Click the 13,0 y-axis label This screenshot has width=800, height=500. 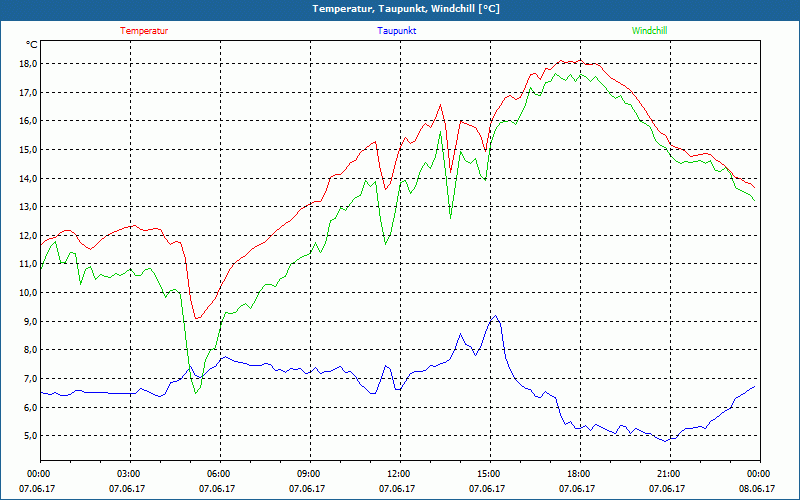point(28,207)
